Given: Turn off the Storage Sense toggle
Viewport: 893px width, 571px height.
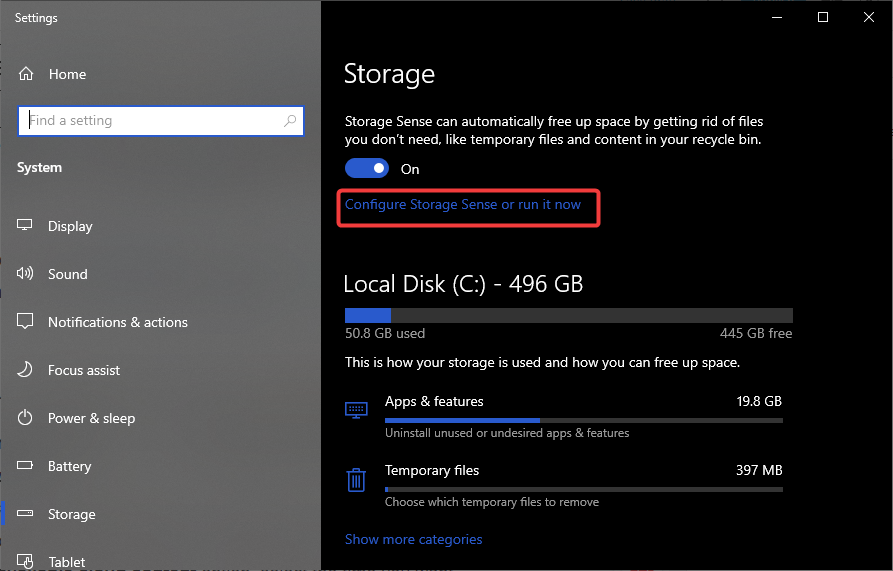Looking at the screenshot, I should coord(366,169).
